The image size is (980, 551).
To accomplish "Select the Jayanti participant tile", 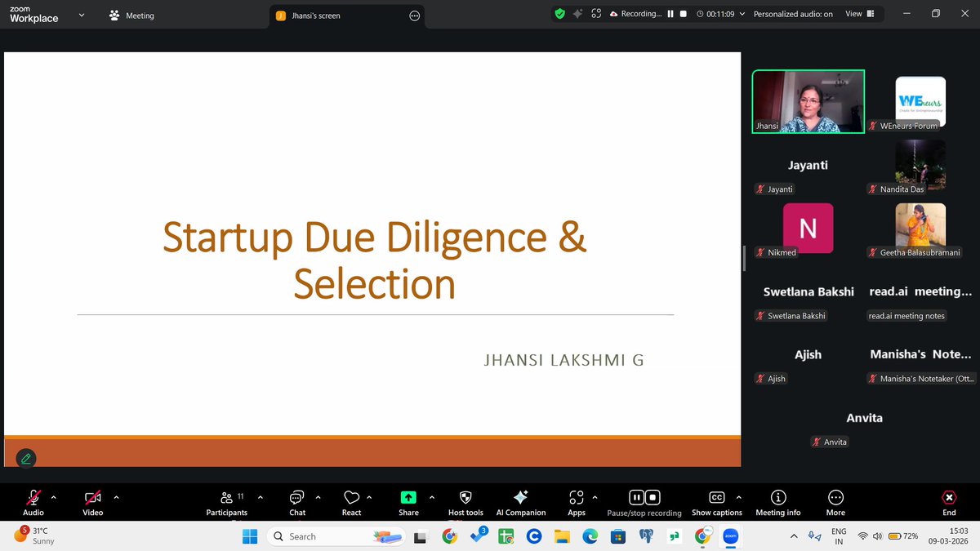I will (x=808, y=165).
